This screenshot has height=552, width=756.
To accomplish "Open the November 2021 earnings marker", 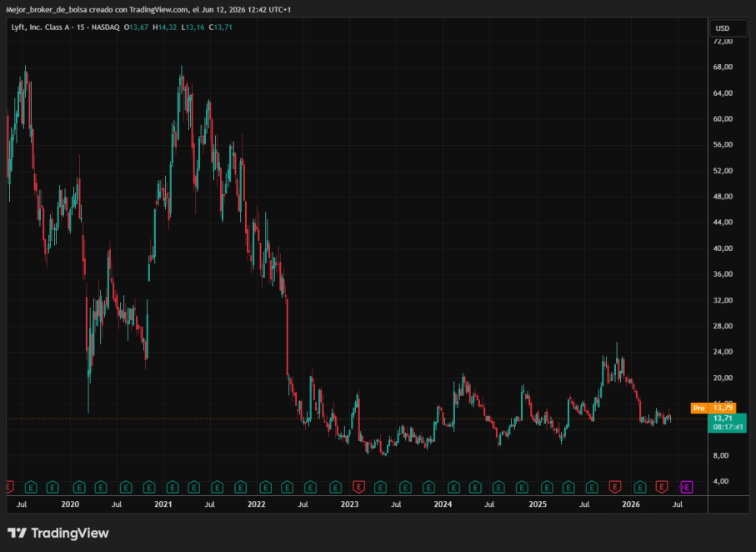I will tap(240, 487).
